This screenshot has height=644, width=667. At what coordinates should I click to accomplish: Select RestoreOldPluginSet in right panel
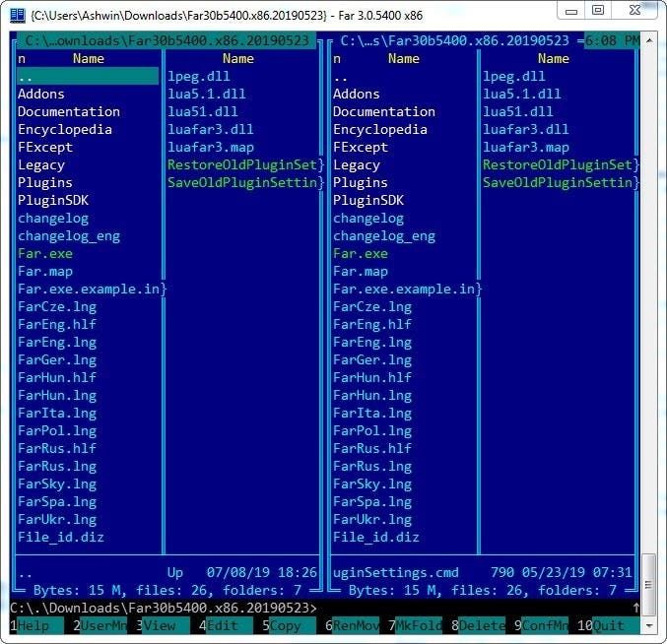(558, 164)
